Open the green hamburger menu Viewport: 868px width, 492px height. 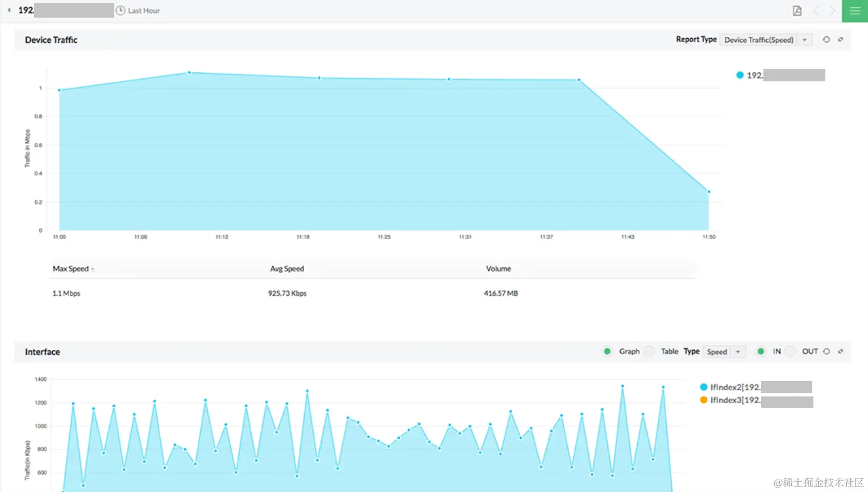(x=854, y=10)
